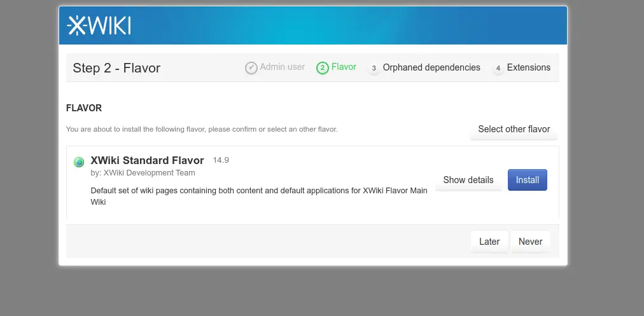Image resolution: width=644 pixels, height=316 pixels.
Task: Choose Select other flavor button
Action: [514, 129]
